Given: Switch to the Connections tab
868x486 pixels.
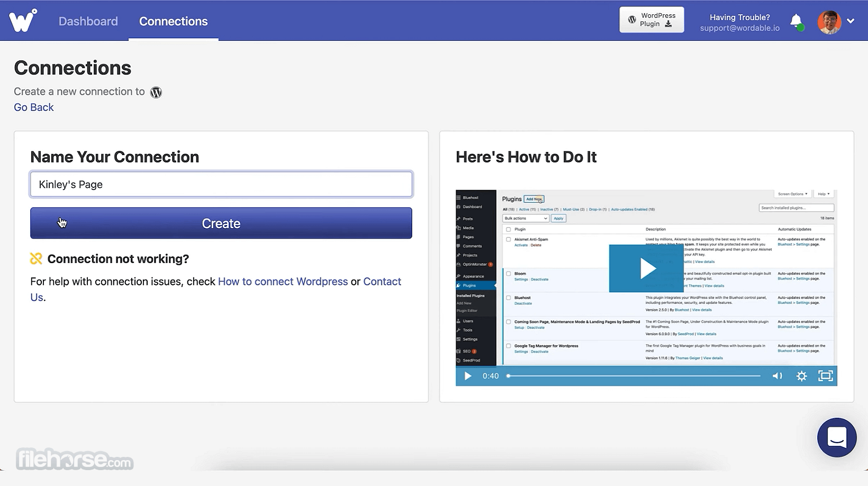Looking at the screenshot, I should [x=174, y=21].
